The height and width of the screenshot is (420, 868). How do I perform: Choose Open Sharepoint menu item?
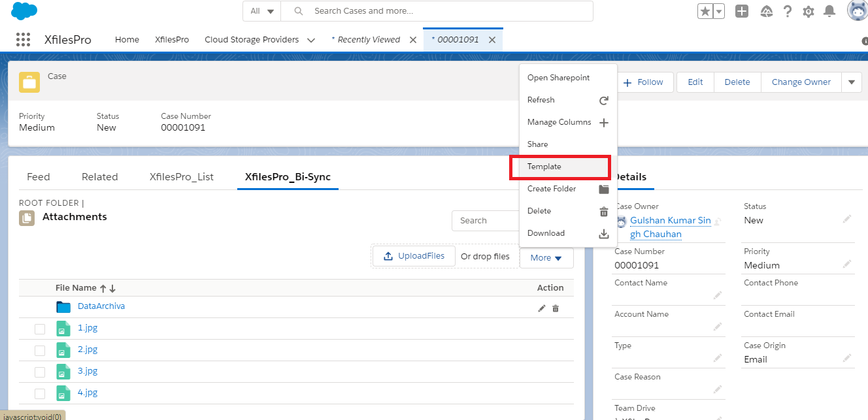click(567, 78)
